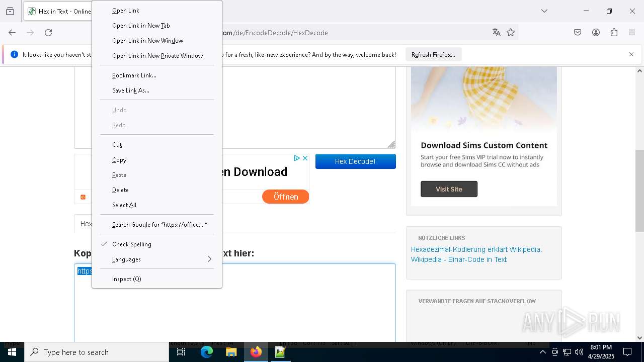Choose Select All in context menu
Screen dimensions: 644x362
157,205
